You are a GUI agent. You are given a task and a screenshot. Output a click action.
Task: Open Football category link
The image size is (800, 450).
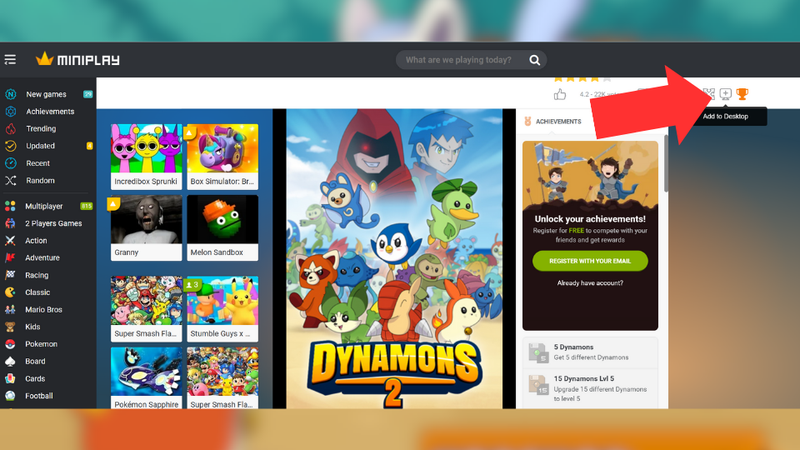(x=39, y=396)
